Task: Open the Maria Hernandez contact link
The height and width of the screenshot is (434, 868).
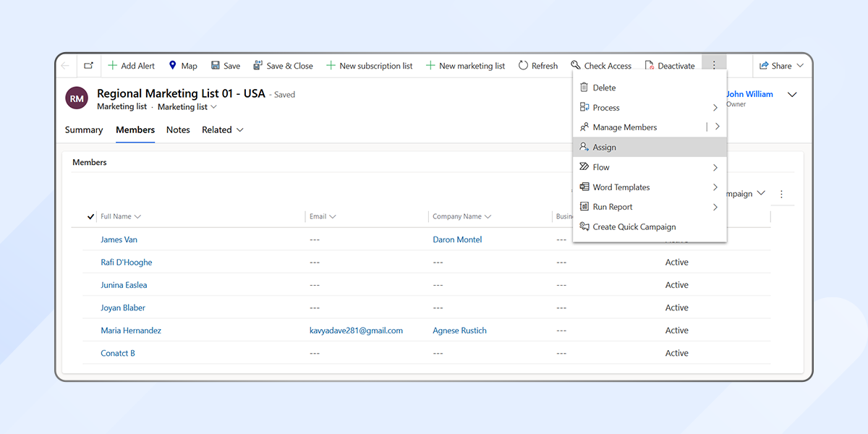Action: [x=131, y=331]
